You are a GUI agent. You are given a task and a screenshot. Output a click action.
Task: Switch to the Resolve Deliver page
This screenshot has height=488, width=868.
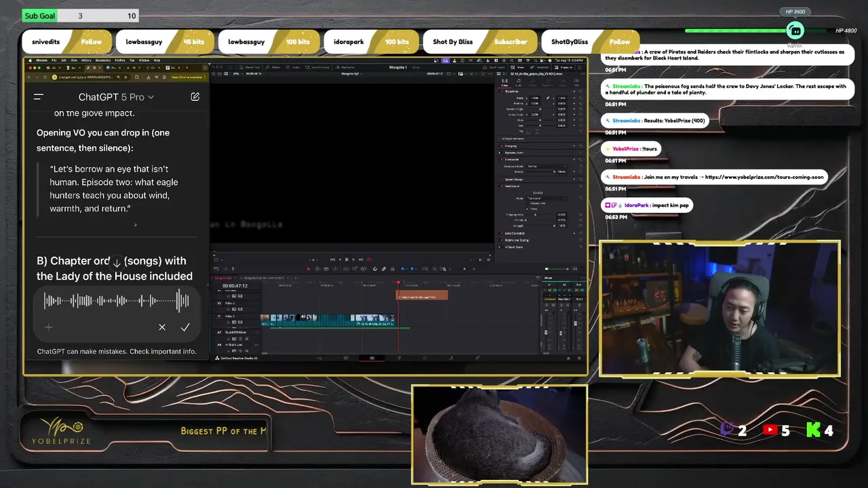point(477,358)
